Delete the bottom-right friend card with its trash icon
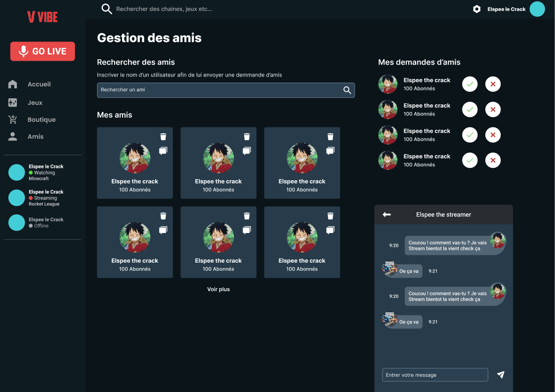 [x=330, y=216]
